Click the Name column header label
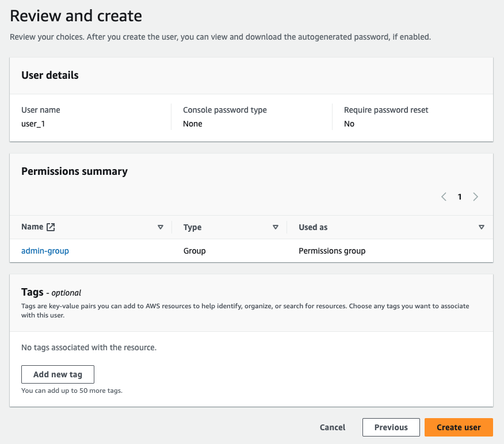This screenshot has height=444, width=504. (32, 227)
